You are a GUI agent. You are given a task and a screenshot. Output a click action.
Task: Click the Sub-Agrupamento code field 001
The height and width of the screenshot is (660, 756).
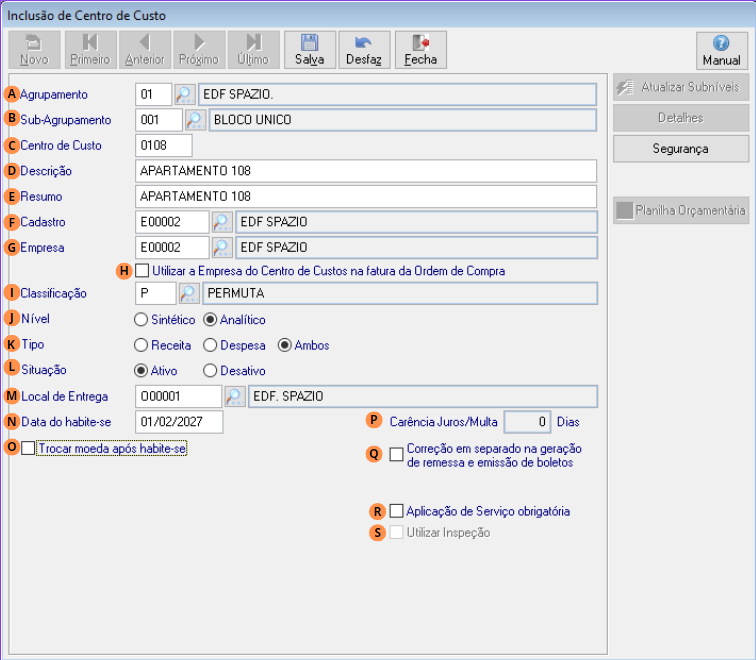tap(159, 120)
